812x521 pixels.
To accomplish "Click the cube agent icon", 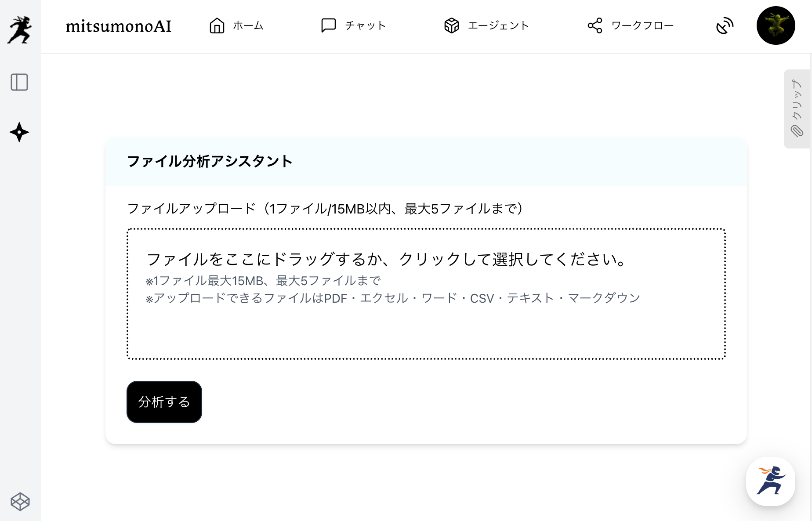I will tap(452, 26).
